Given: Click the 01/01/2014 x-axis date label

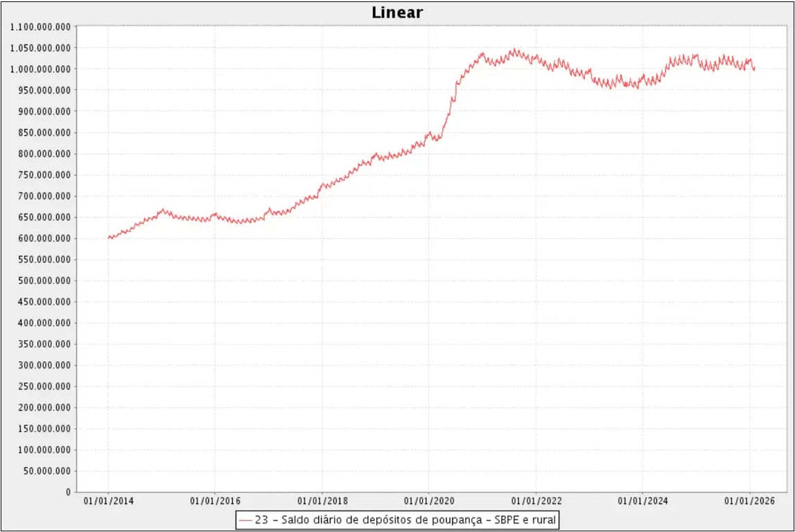Looking at the screenshot, I should [107, 500].
